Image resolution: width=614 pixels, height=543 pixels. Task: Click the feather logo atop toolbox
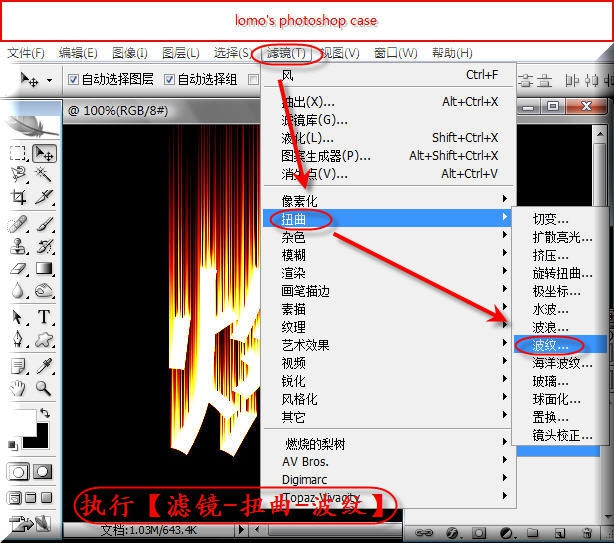click(x=31, y=126)
